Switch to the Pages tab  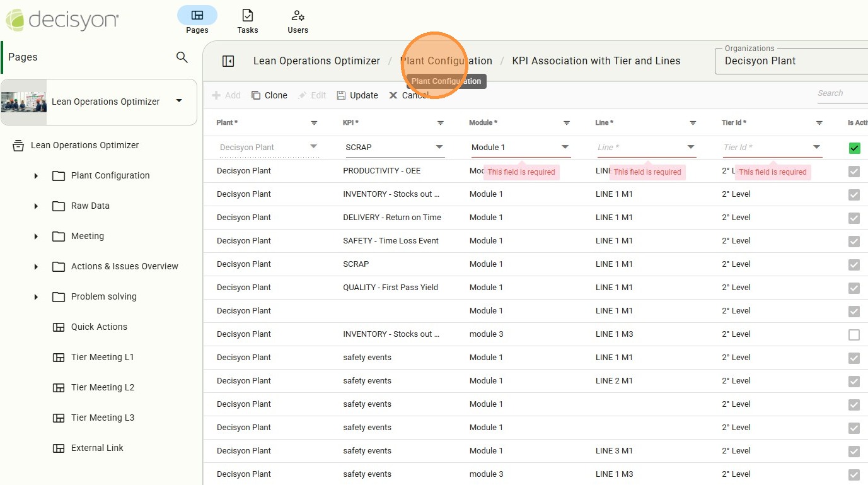tap(197, 16)
